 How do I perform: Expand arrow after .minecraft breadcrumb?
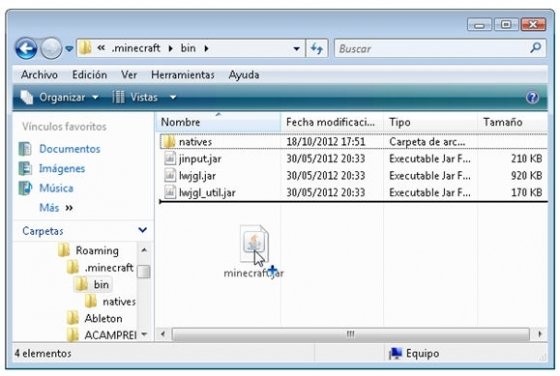[170, 48]
